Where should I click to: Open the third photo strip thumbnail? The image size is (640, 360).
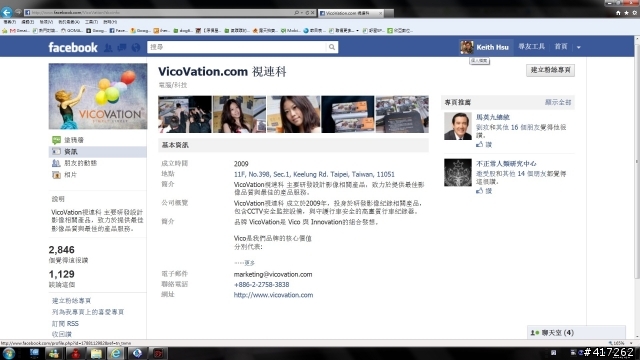[293, 114]
